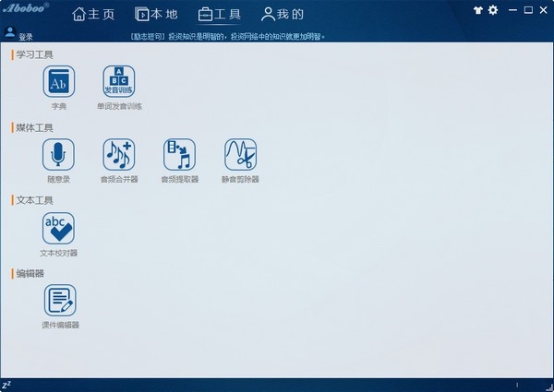Click the skin (shirt) icon in title bar
This screenshot has height=392, width=554.
[478, 10]
